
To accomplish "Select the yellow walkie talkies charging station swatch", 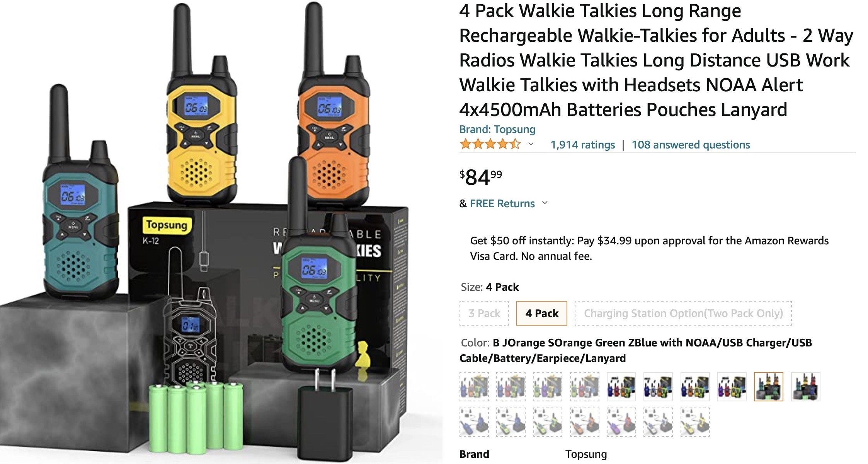I will (x=695, y=422).
